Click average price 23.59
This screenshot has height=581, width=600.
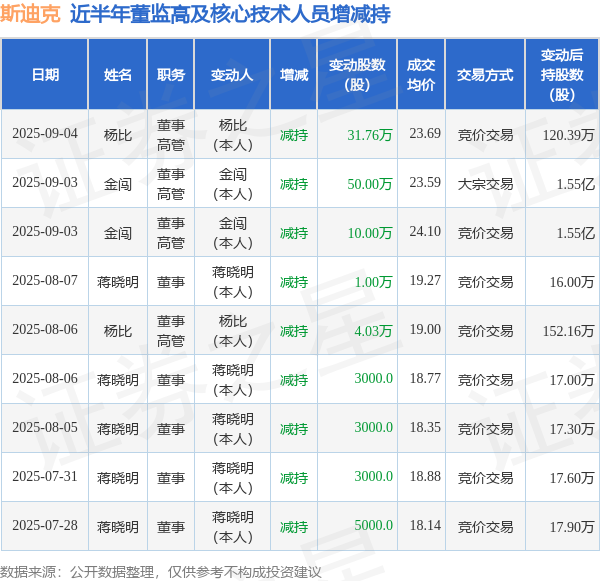pos(425,183)
